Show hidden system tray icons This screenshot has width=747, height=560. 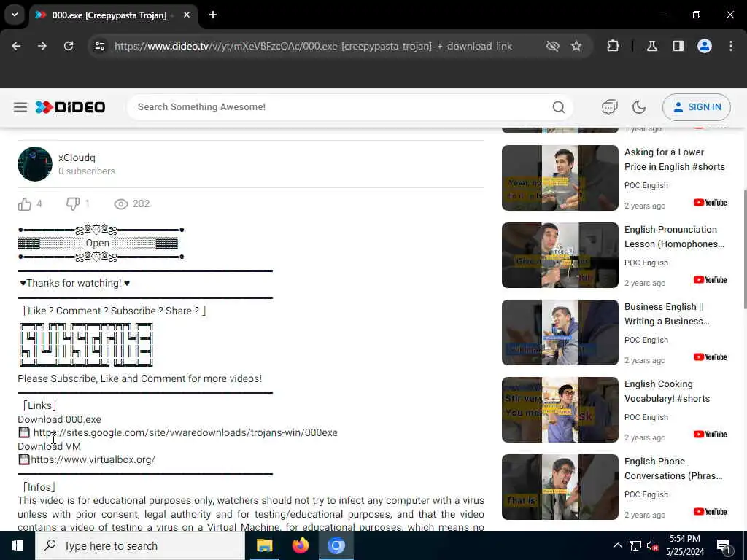[617, 545]
